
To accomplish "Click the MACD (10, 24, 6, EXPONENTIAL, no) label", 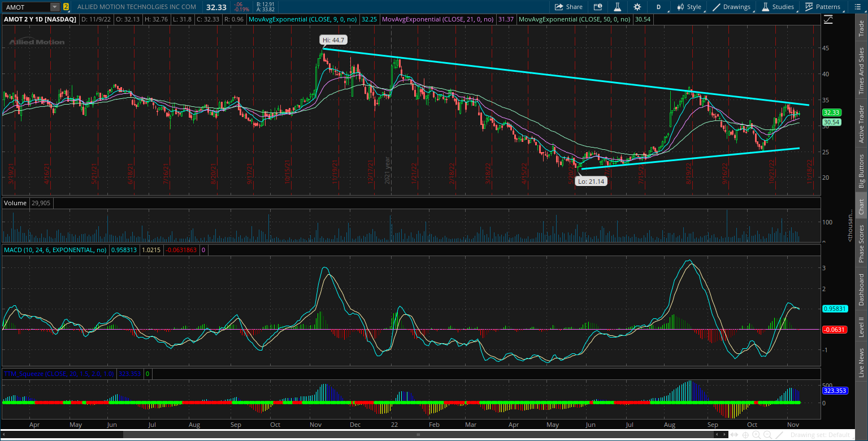I will (55, 249).
